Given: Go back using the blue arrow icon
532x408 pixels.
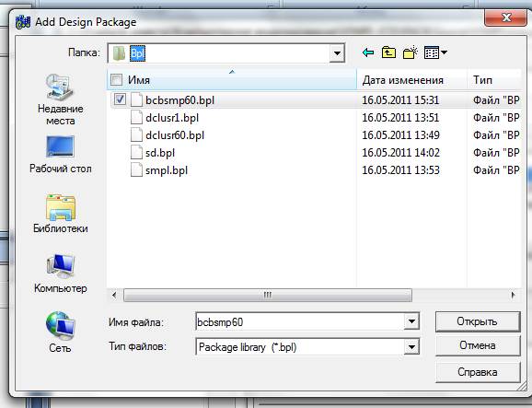Looking at the screenshot, I should point(368,52).
